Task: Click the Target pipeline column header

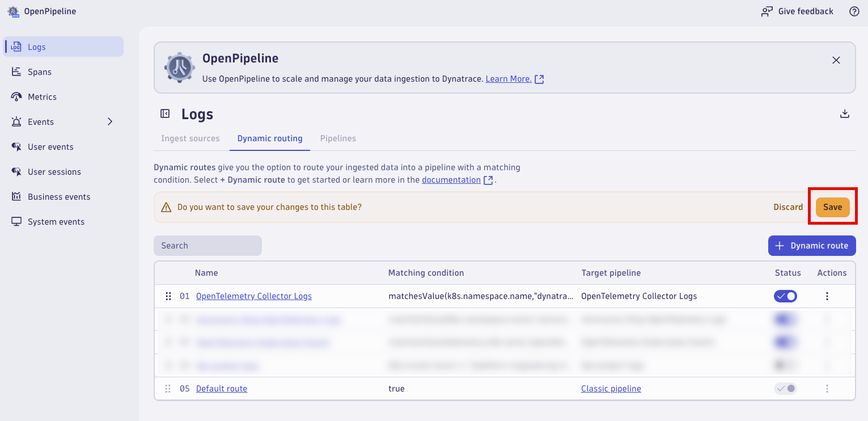Action: pos(611,273)
